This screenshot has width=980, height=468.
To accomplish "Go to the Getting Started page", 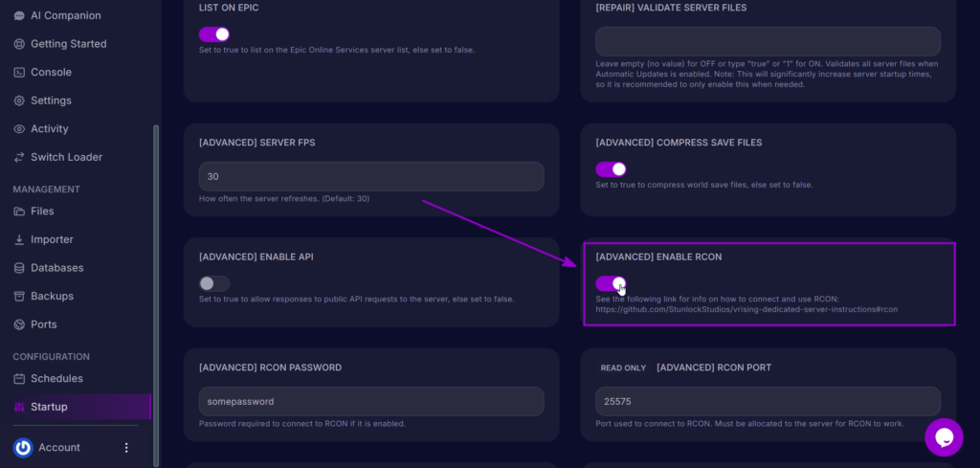I will [x=69, y=44].
